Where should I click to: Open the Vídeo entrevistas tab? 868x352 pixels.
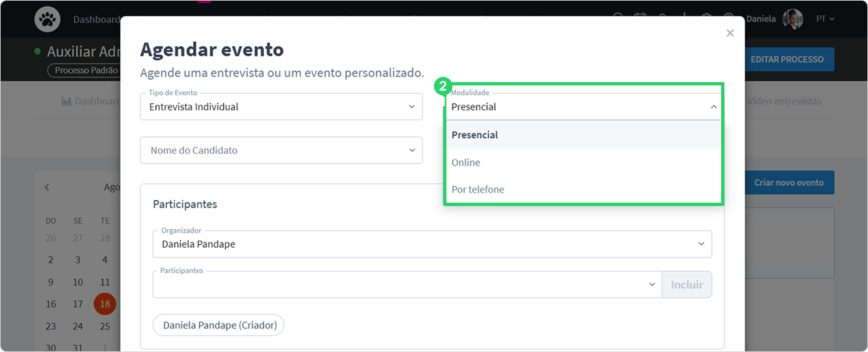tap(784, 101)
